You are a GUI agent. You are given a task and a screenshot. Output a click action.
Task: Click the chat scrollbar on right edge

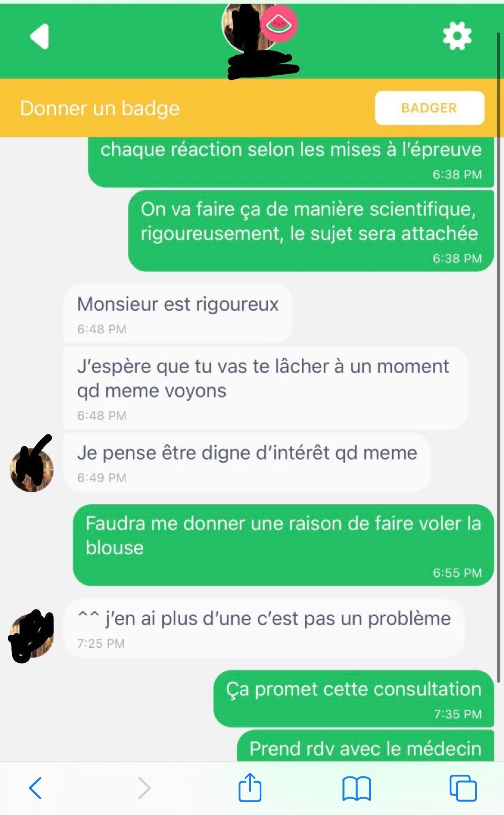(499, 357)
